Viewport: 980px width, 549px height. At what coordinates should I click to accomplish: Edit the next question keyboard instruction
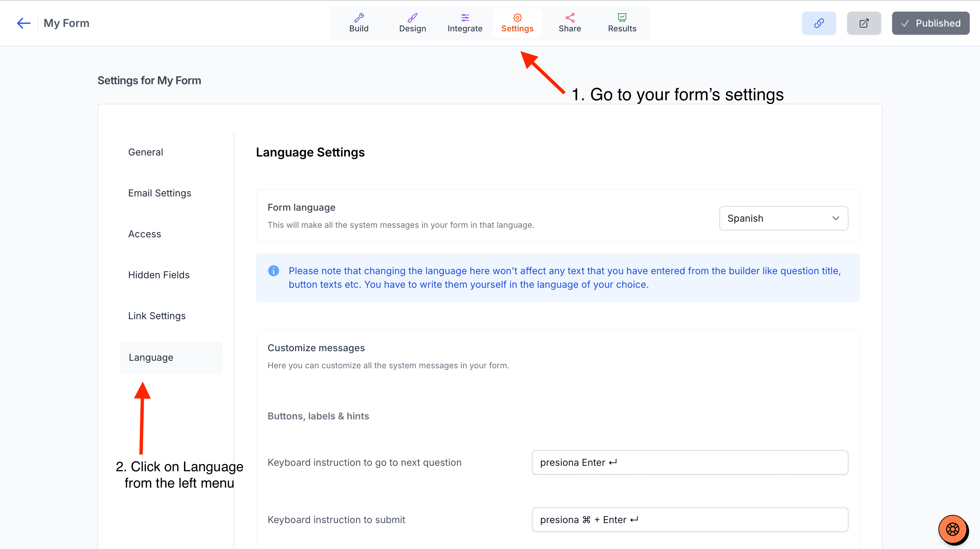[x=690, y=462]
